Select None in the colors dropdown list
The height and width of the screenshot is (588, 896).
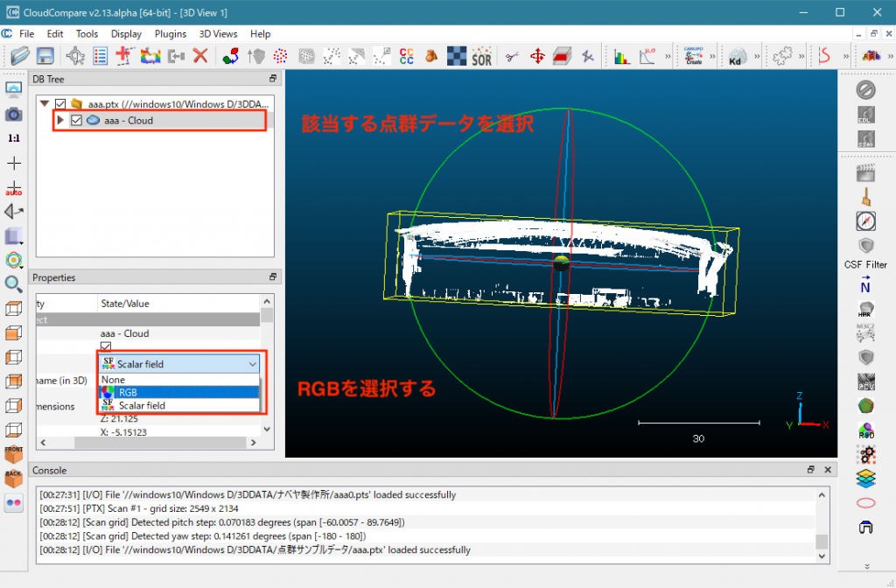point(114,380)
